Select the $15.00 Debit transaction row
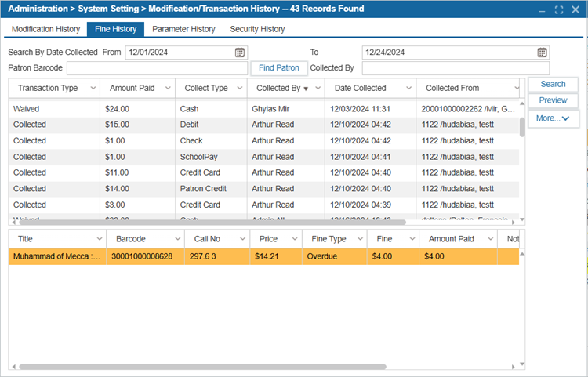The width and height of the screenshot is (588, 377). [263, 125]
